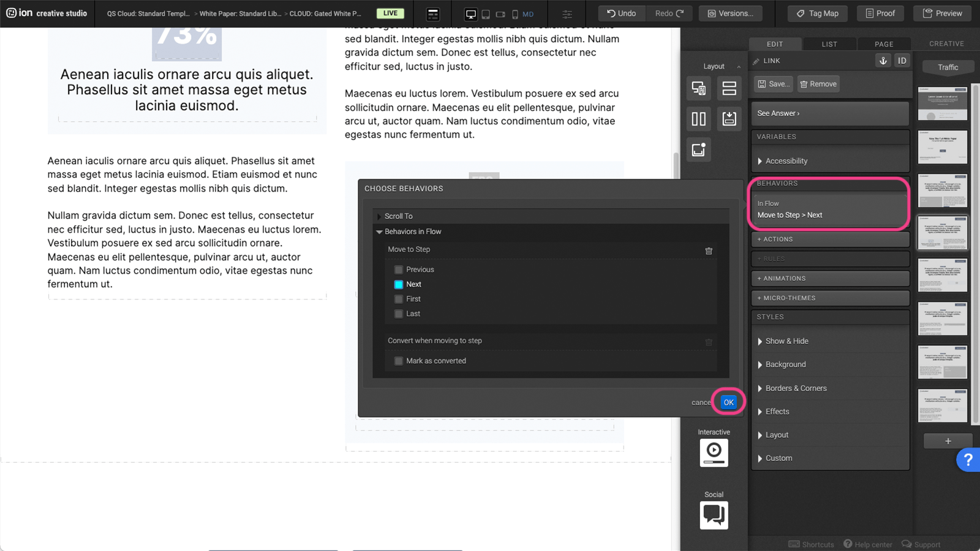
Task: Open the Interactive video element icon
Action: click(x=714, y=452)
